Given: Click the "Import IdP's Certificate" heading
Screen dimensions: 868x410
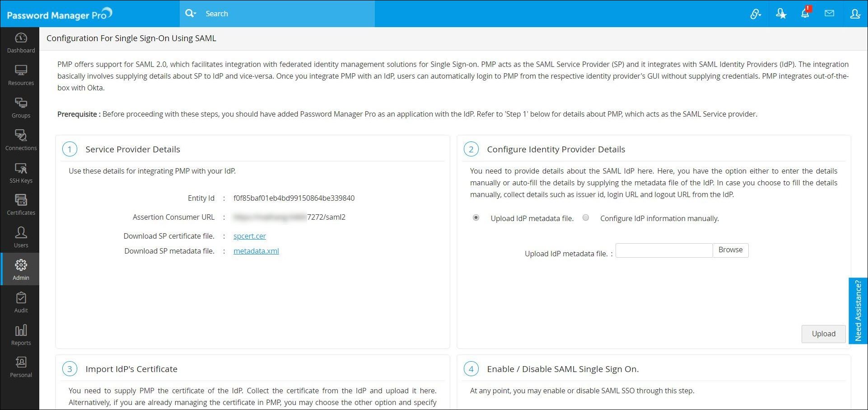Looking at the screenshot, I should pos(131,369).
